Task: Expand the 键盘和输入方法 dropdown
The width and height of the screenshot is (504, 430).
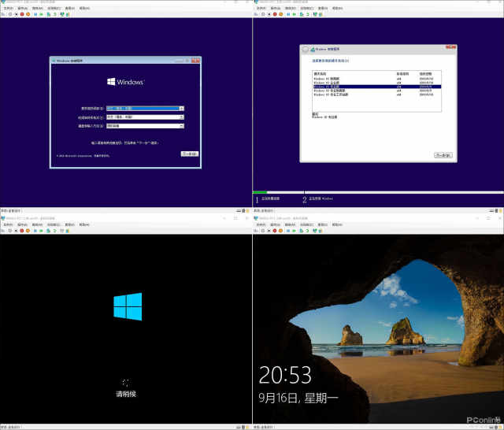Action: [x=182, y=126]
